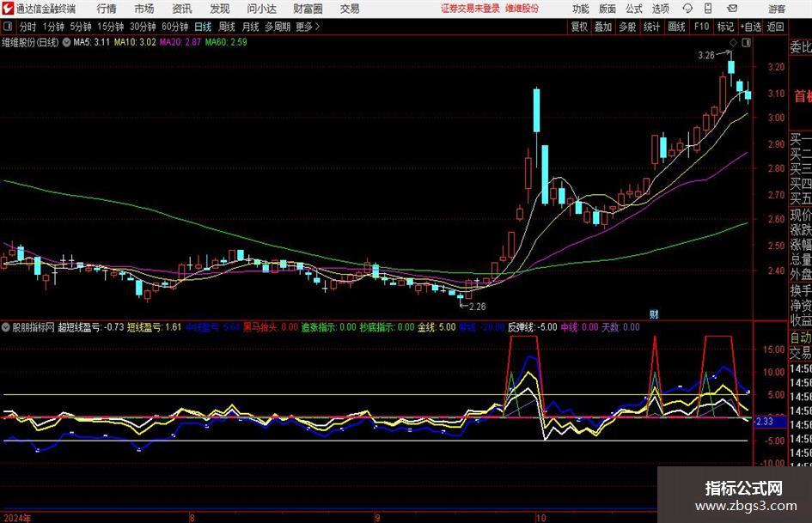This screenshot has width=812, height=523.
Task: Open the 发现 menu
Action: coord(220,9)
